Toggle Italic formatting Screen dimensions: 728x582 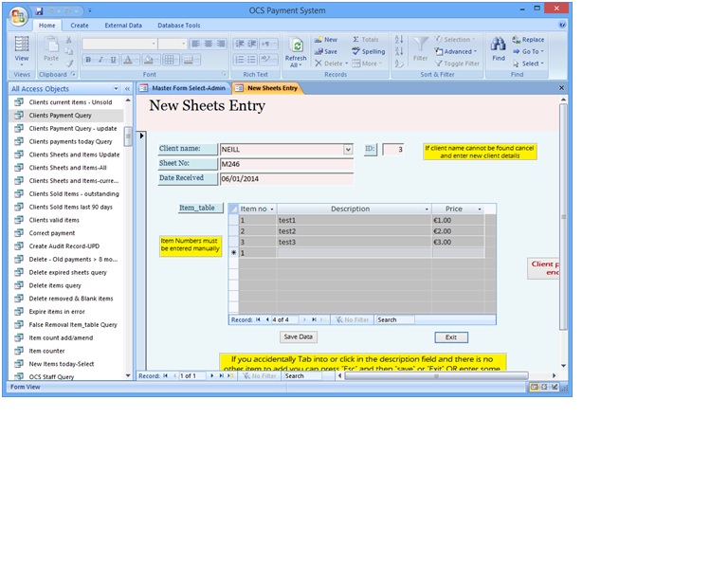click(x=100, y=60)
